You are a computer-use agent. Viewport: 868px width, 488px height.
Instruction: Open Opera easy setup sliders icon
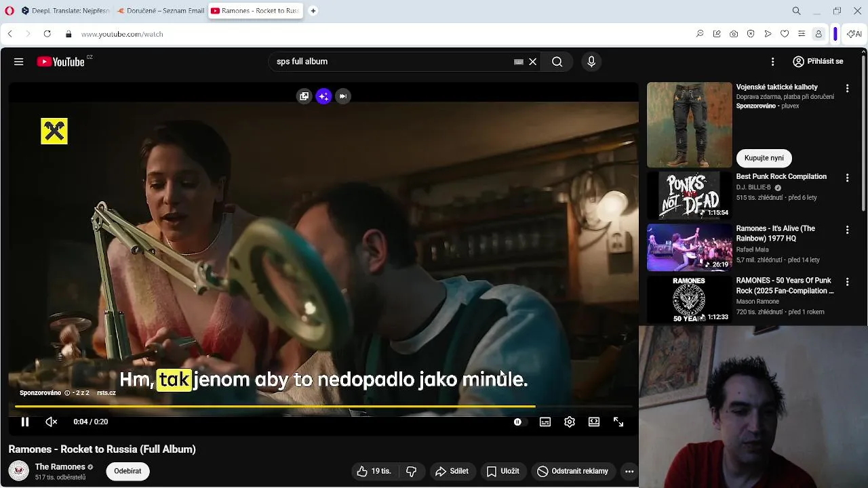pyautogui.click(x=802, y=34)
